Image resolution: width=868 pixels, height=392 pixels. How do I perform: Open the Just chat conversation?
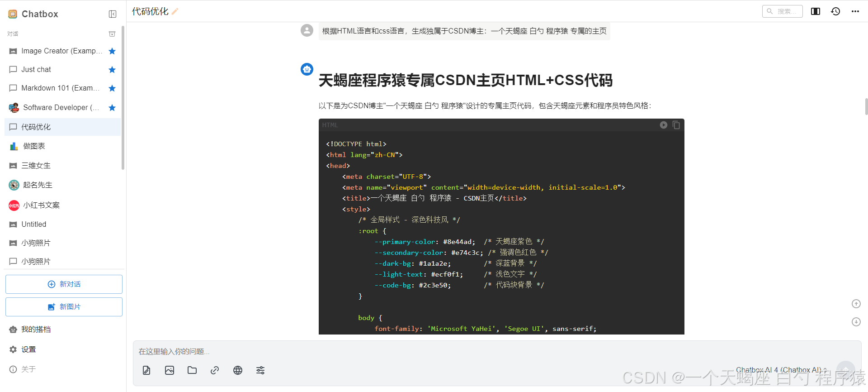tap(62, 70)
